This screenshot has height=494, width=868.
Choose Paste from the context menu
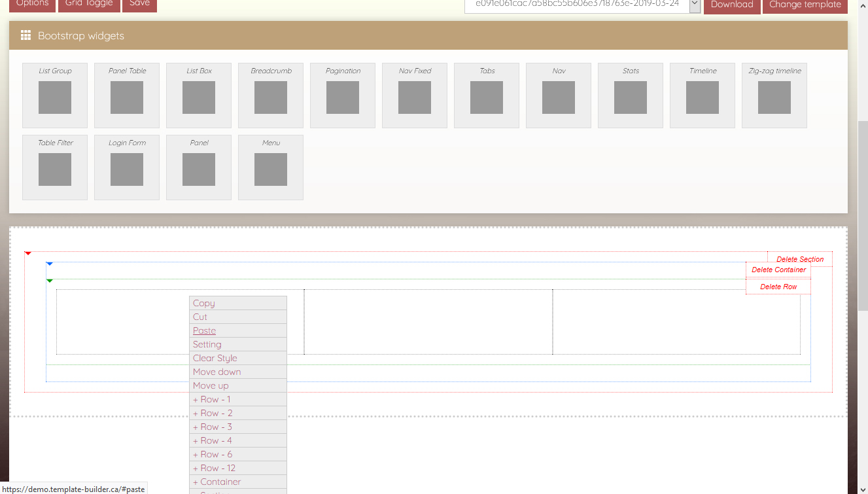205,331
